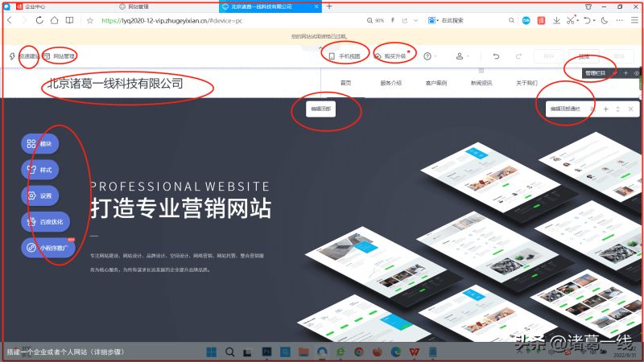644x362 pixels.
Task: Open Photoshop from the taskbar
Action: [267, 352]
